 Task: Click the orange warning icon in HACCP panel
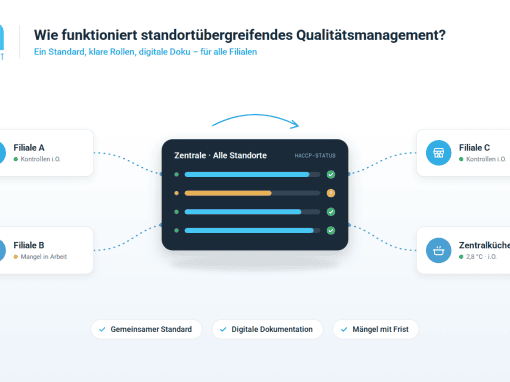(331, 193)
